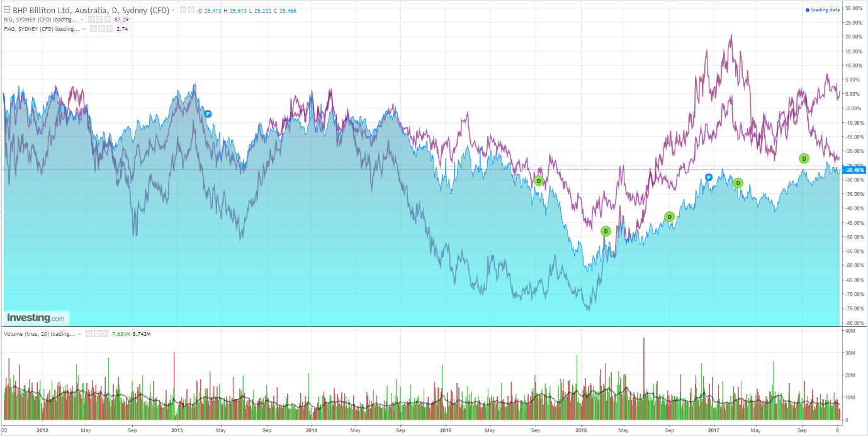Collapse the chart legend with the minus box

7,9
